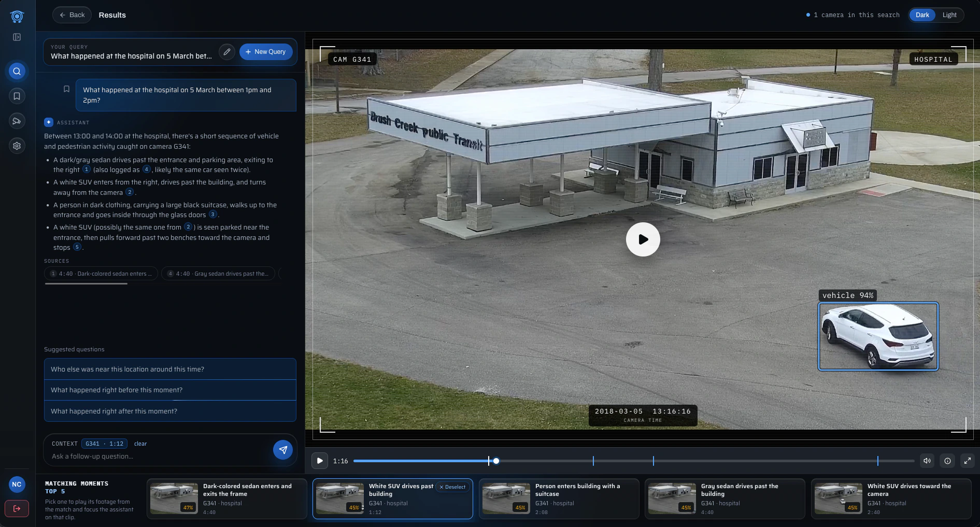This screenshot has width=980, height=527.
Task: Select "Person enters building with a suitcase" clip
Action: click(559, 498)
